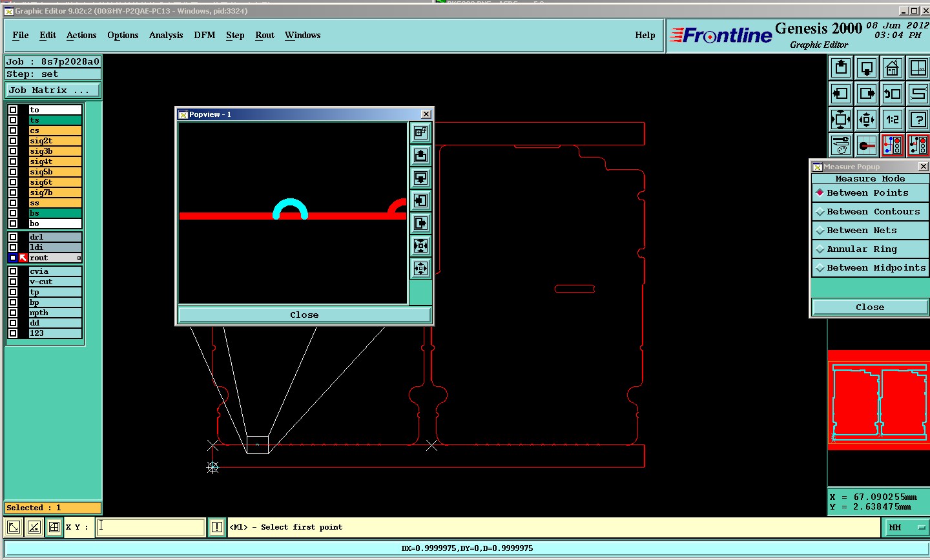
Task: Open the Analysis menu
Action: click(x=166, y=36)
